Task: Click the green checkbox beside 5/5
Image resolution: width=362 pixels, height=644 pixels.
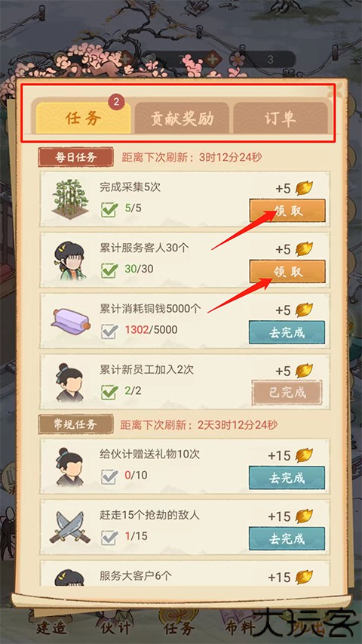Action: pos(109,209)
